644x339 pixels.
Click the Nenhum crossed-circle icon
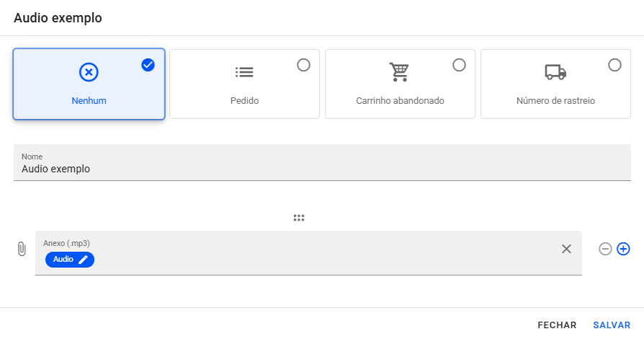click(x=89, y=72)
